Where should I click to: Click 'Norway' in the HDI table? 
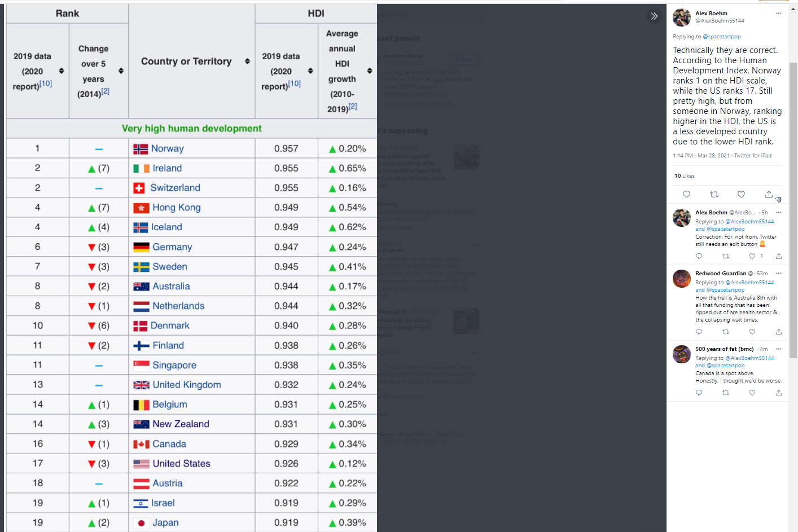(167, 148)
